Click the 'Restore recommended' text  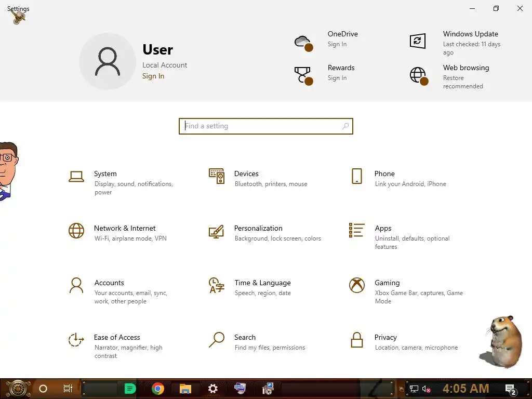(463, 82)
